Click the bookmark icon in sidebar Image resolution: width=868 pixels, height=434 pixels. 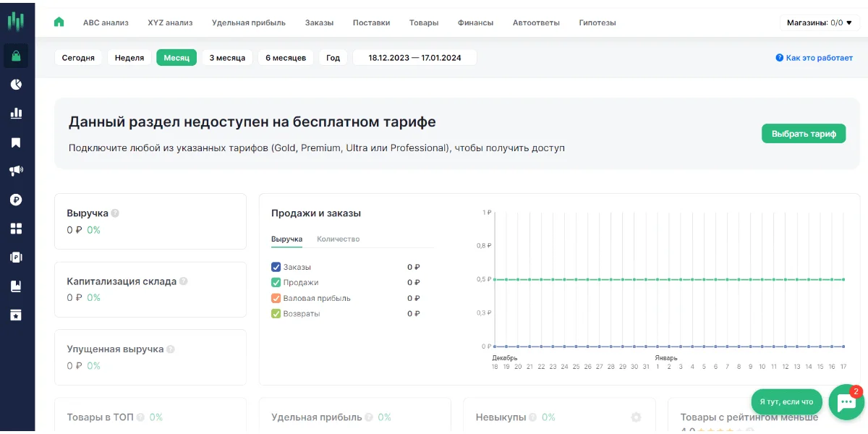[16, 142]
